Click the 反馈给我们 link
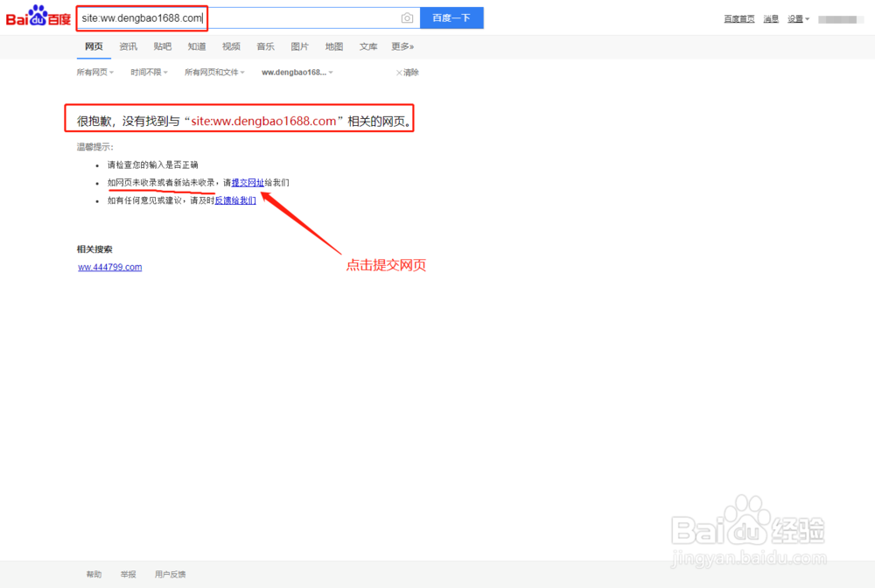Viewport: 875px width, 588px height. [x=235, y=200]
